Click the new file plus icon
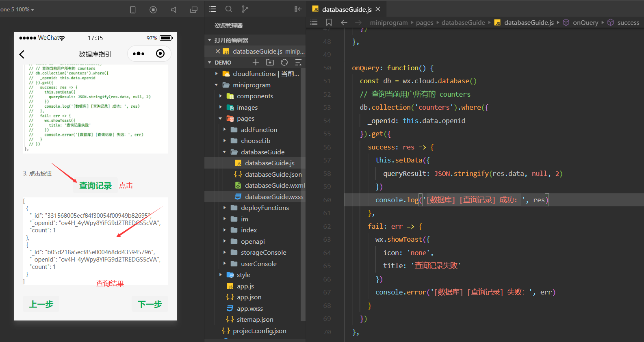Screen dimensions: 644x342 click(x=256, y=62)
